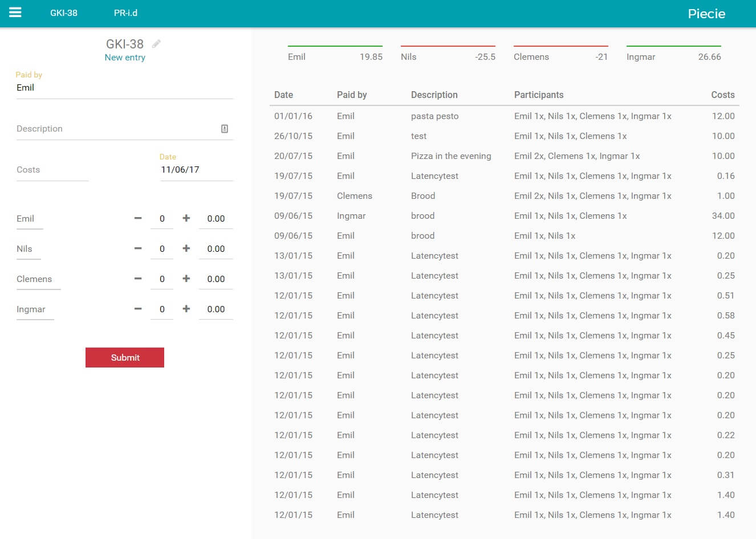Open the Date picker field
756x539 pixels.
pyautogui.click(x=196, y=170)
